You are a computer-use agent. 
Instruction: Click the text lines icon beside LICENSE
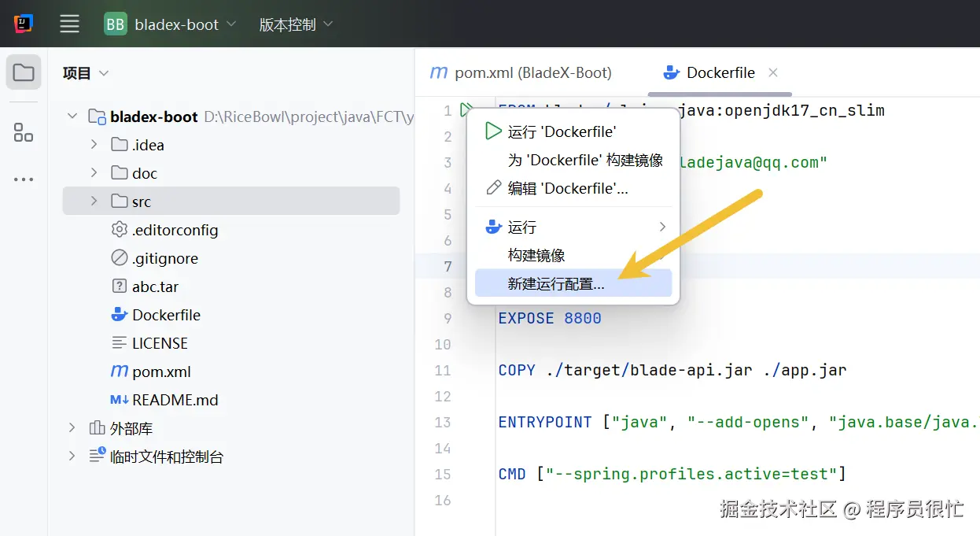(x=120, y=343)
